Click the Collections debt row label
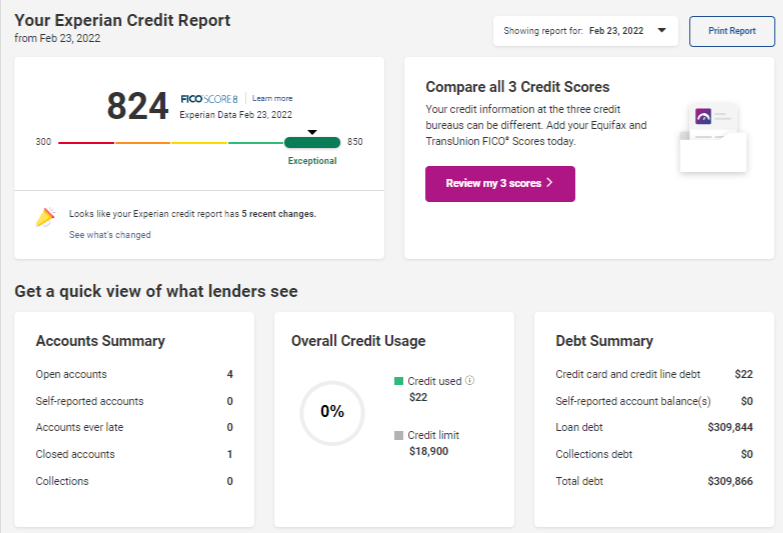The height and width of the screenshot is (533, 783). coord(594,454)
